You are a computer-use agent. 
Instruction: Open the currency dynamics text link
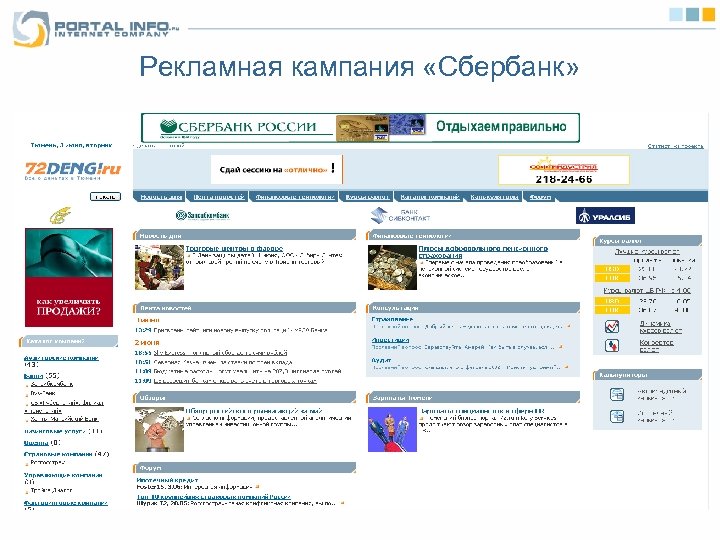pyautogui.click(x=660, y=326)
